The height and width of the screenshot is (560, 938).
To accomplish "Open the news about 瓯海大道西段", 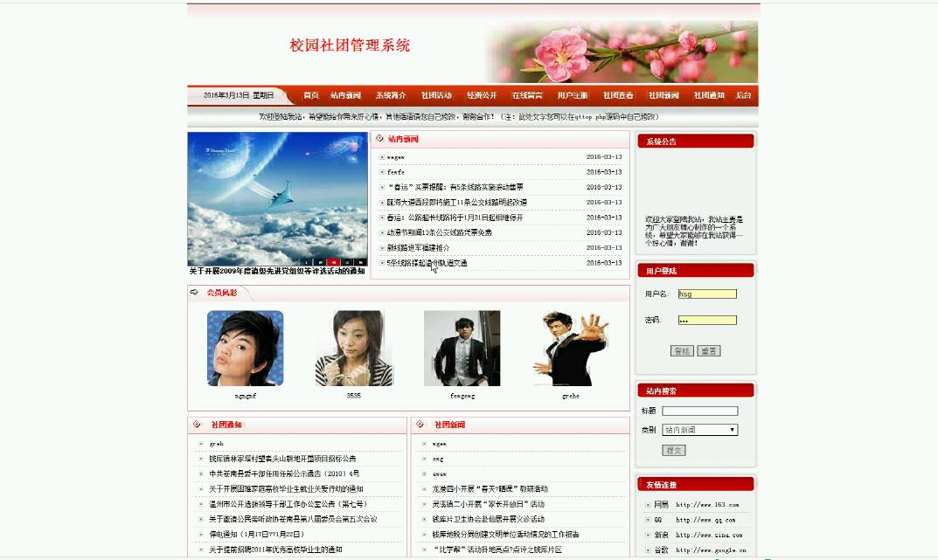I will click(x=457, y=203).
